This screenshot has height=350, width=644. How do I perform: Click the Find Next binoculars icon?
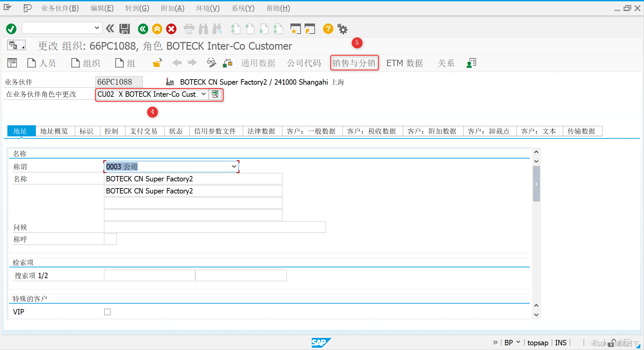(217, 29)
